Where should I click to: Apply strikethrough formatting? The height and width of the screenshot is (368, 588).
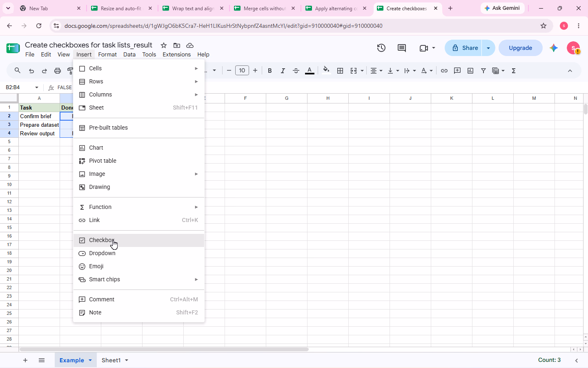pos(296,71)
